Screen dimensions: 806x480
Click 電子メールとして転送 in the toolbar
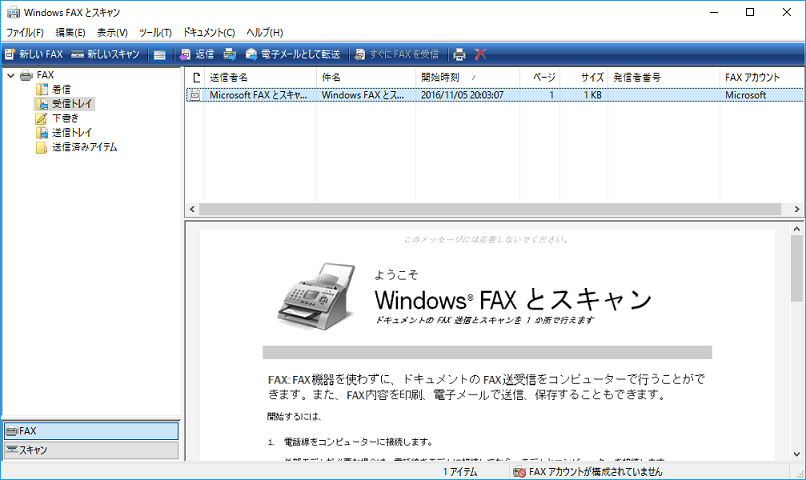(293, 54)
